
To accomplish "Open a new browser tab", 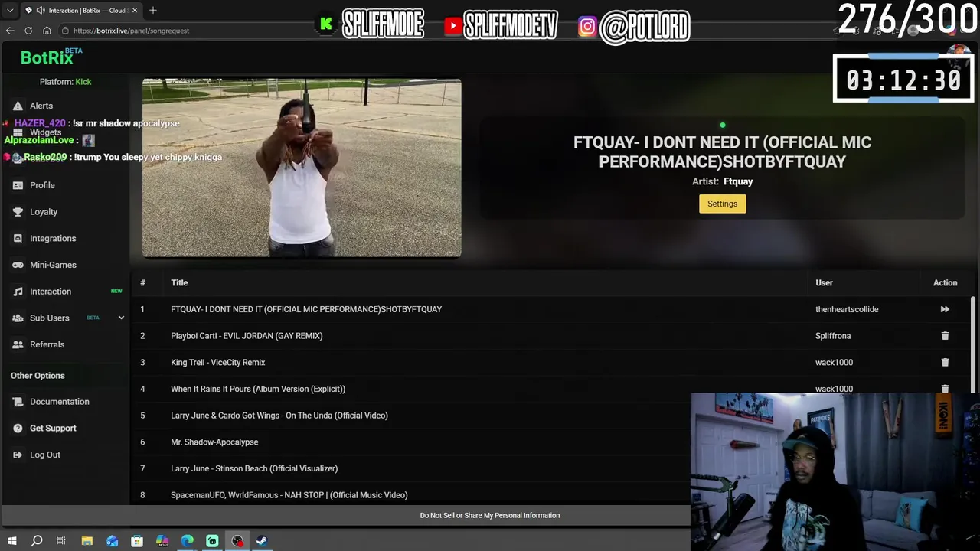I will (153, 10).
